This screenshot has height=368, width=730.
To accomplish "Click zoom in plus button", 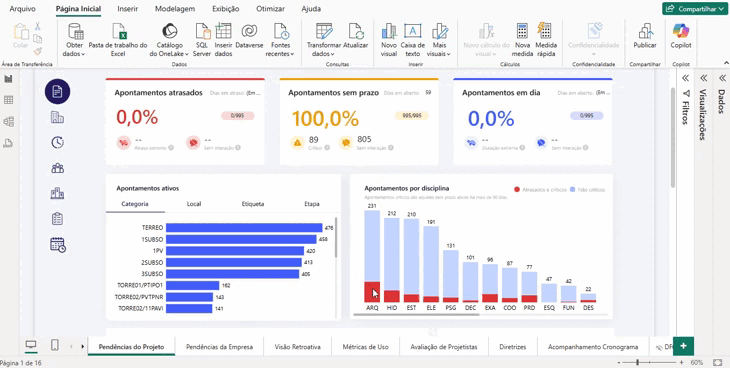I will point(681,362).
